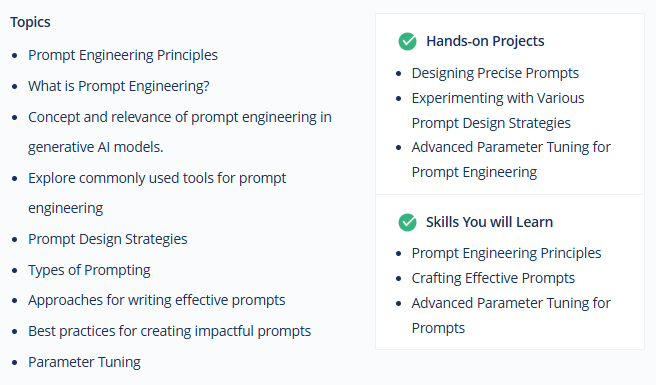Click the Prompt Design Strategies topic

click(x=108, y=239)
